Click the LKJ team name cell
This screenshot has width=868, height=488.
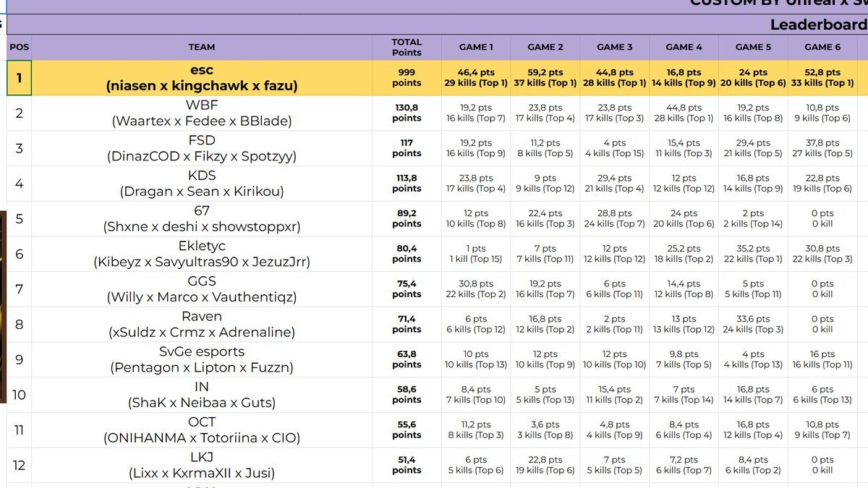pyautogui.click(x=202, y=465)
